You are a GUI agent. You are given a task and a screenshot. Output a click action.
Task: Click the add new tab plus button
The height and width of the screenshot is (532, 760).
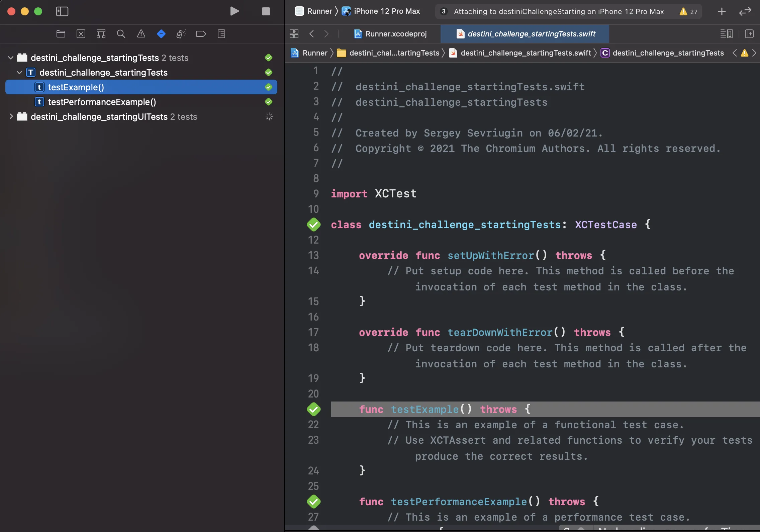click(722, 11)
